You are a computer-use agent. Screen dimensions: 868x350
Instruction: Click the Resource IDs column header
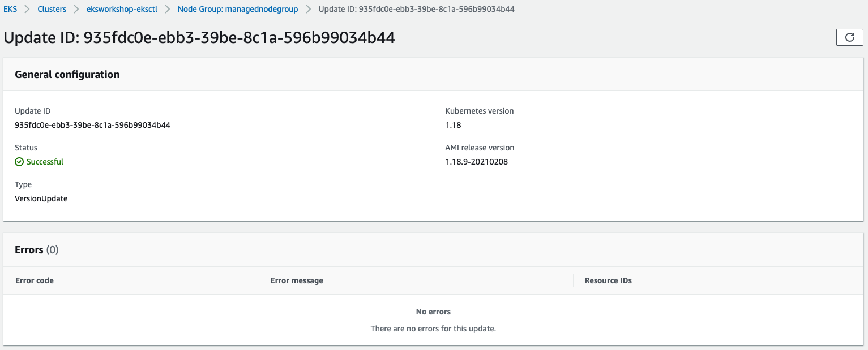608,280
